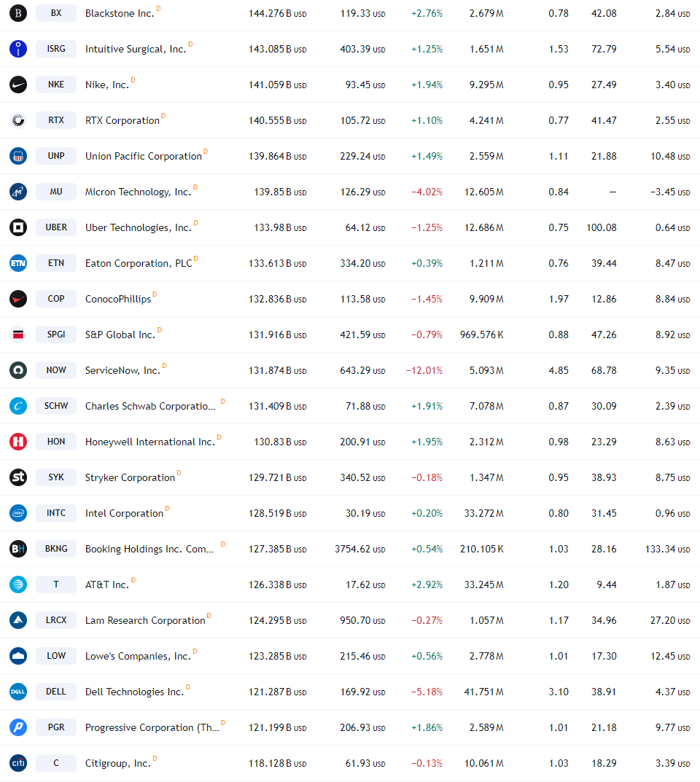Select Dell's volume 41.751 M
700x782 pixels.
(x=483, y=692)
